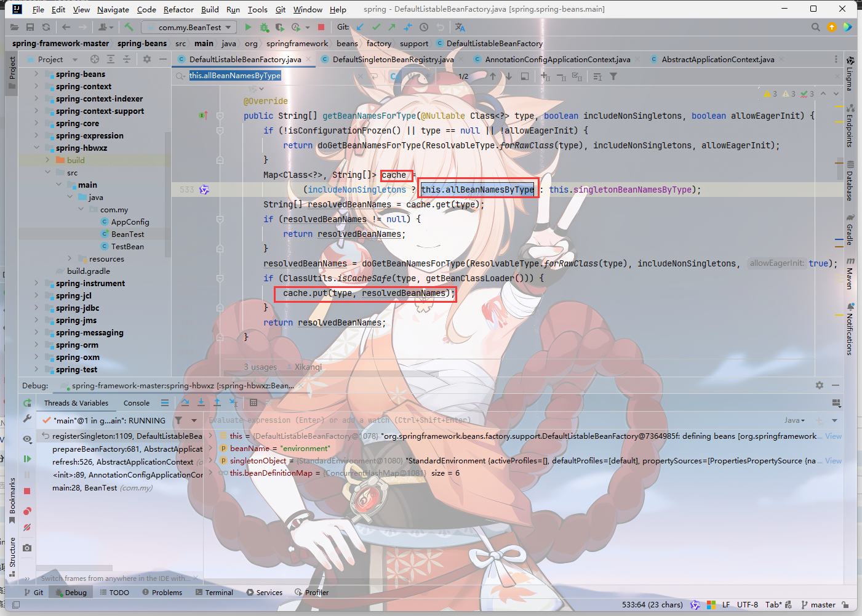The image size is (862, 616).
Task: Resume program in debug sidebar
Action: tap(27, 458)
